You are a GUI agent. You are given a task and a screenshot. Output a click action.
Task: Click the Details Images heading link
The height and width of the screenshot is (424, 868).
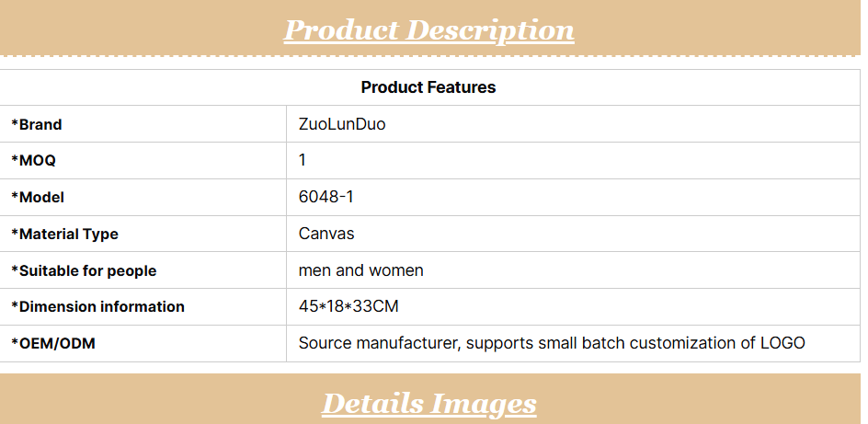[428, 403]
